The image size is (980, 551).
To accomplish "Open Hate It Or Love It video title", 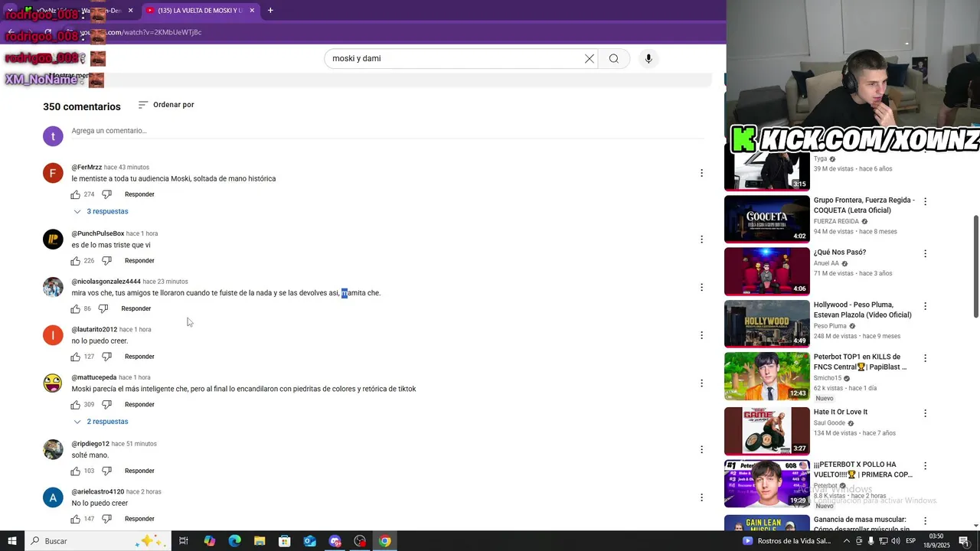I will click(x=841, y=412).
